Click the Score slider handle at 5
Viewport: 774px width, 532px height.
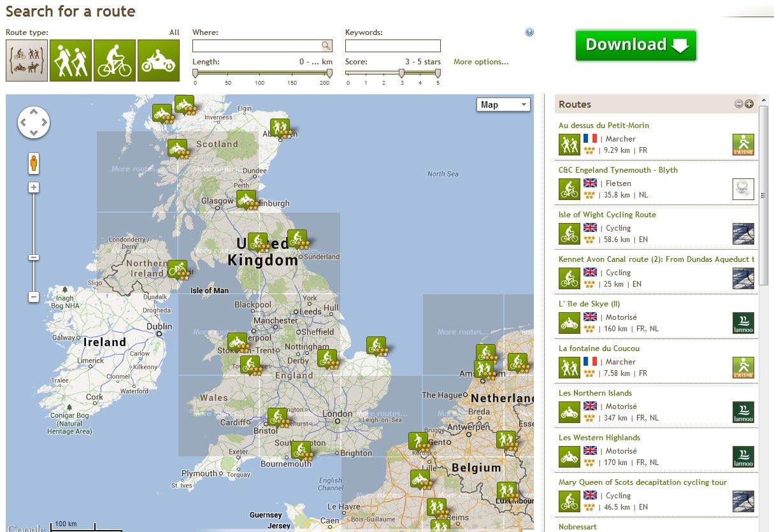point(438,73)
